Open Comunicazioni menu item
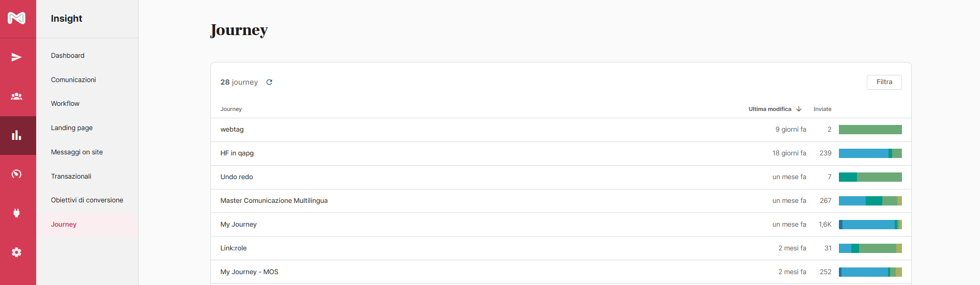The image size is (980, 285). 73,80
